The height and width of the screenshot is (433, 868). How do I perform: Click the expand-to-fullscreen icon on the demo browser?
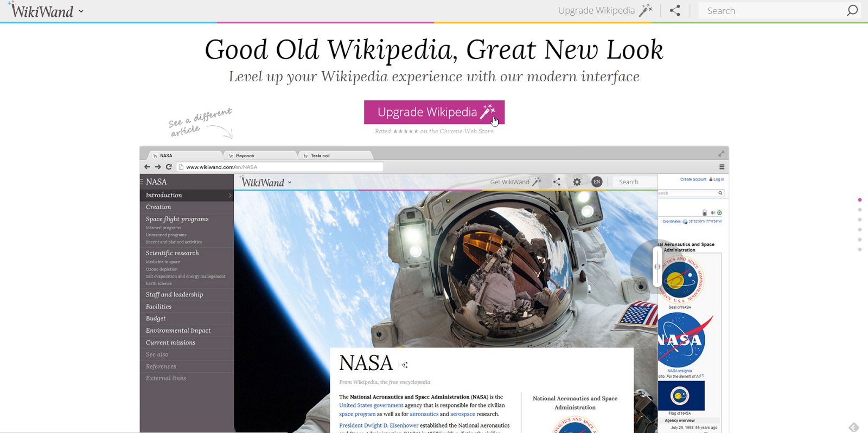(x=722, y=153)
